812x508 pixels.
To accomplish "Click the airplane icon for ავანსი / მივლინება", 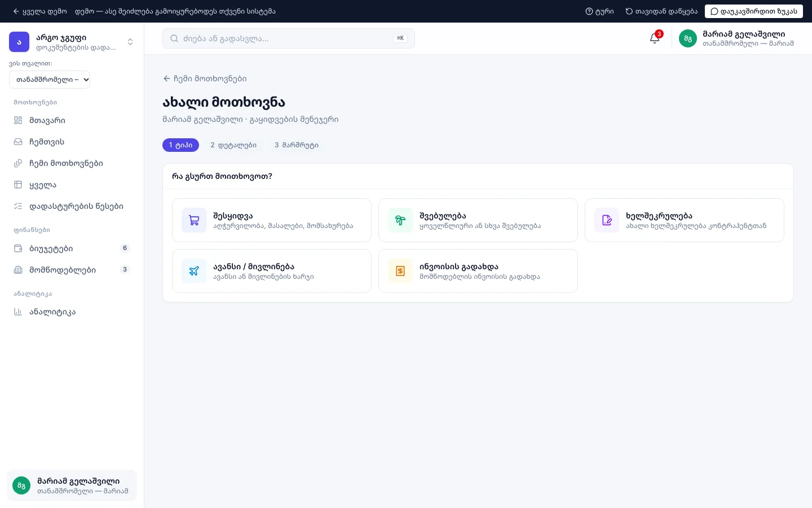I will (x=194, y=271).
